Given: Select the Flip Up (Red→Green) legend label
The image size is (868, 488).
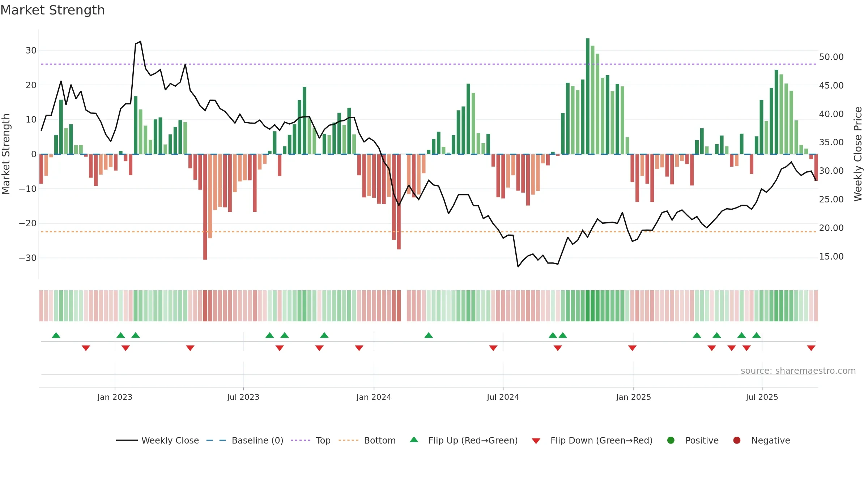Looking at the screenshot, I should (473, 440).
